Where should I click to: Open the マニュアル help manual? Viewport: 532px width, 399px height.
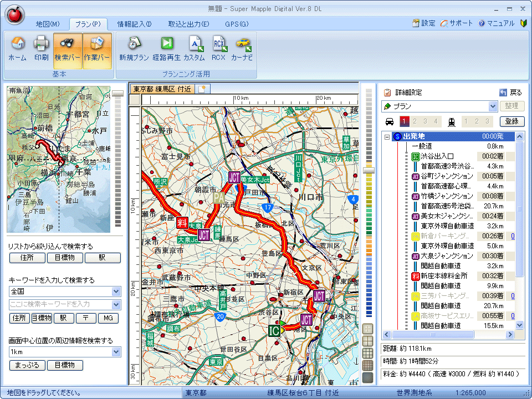click(x=497, y=23)
